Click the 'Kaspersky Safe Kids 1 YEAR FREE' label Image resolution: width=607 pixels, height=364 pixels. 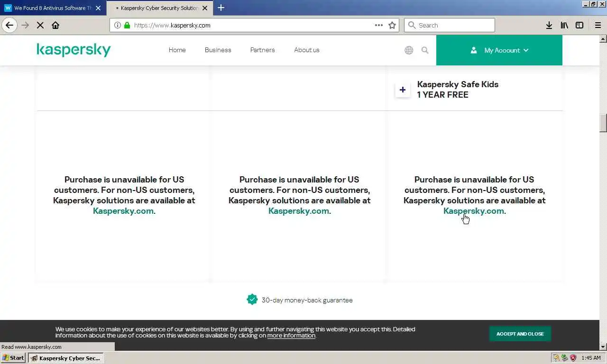(x=458, y=90)
